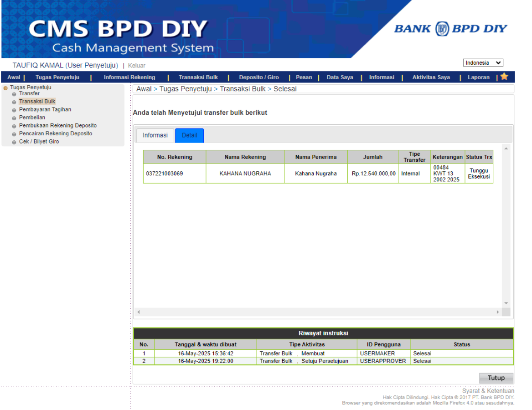Click the 00484 KWT 13 description cell
Viewport: 532px width, 410px height.
point(448,174)
